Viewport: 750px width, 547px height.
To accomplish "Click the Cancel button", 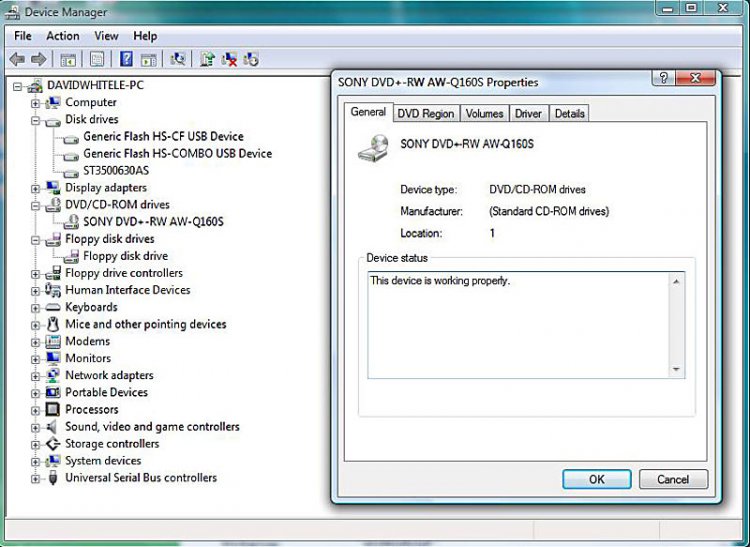I will [673, 479].
